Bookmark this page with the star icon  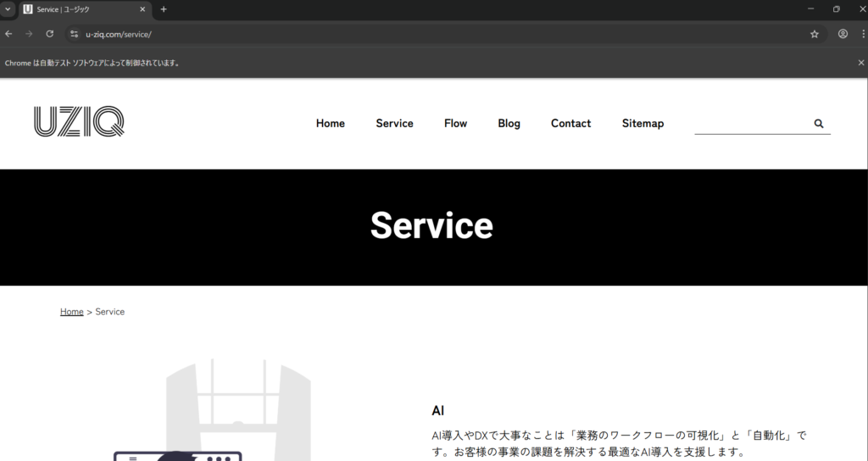[815, 34]
